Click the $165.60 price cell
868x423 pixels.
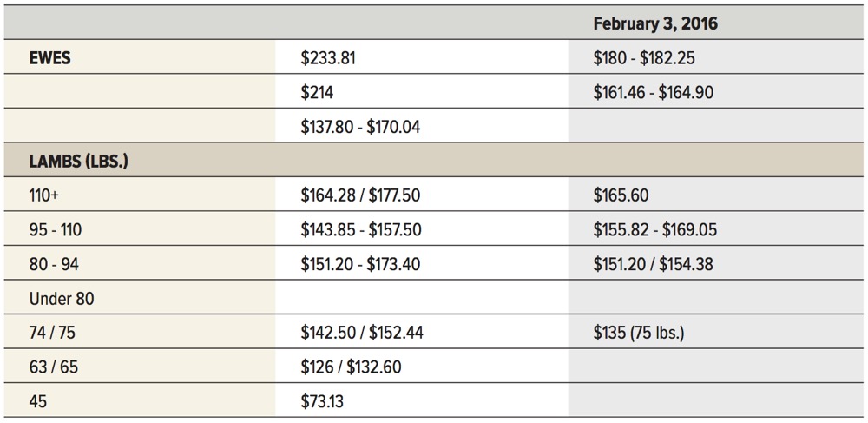click(621, 195)
